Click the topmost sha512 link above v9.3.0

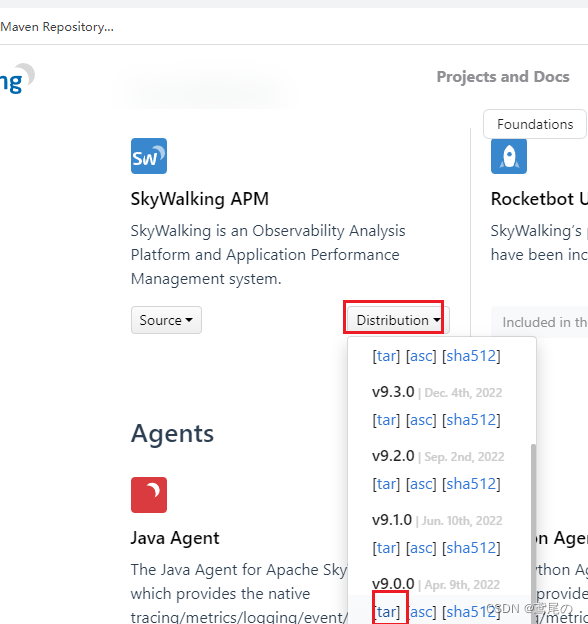coord(471,356)
